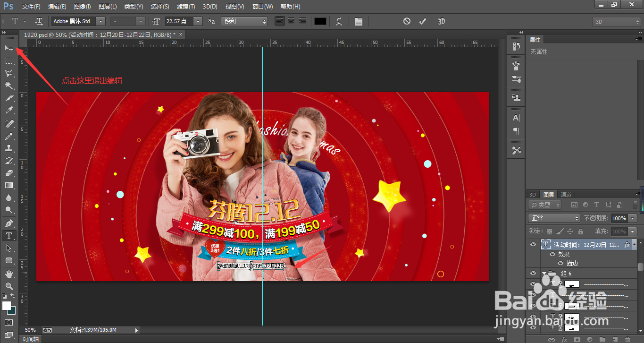The width and height of the screenshot is (644, 343).
Task: Select the Rounded Rectangle shape tool
Action: [9, 260]
